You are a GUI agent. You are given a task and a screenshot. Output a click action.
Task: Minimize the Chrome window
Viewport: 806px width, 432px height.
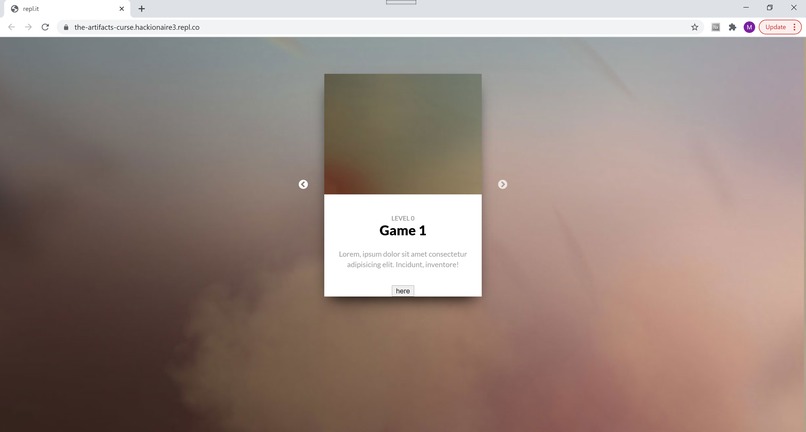coord(746,8)
